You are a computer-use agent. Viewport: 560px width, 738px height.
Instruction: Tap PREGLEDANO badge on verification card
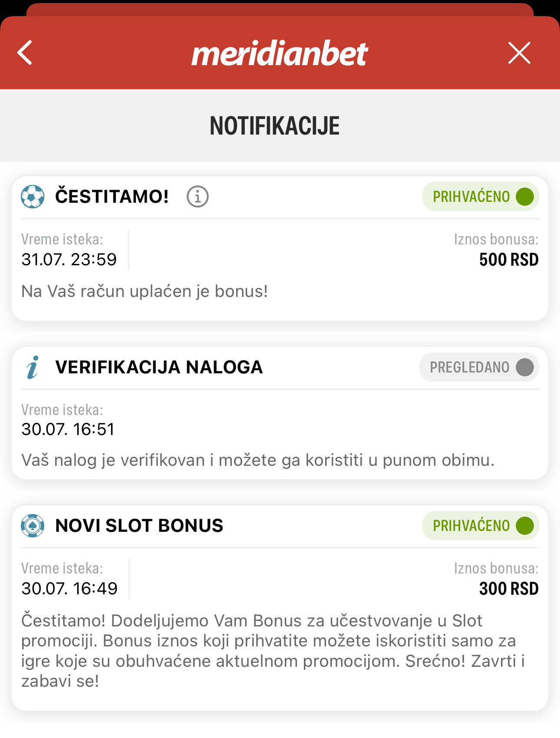pyautogui.click(x=479, y=367)
